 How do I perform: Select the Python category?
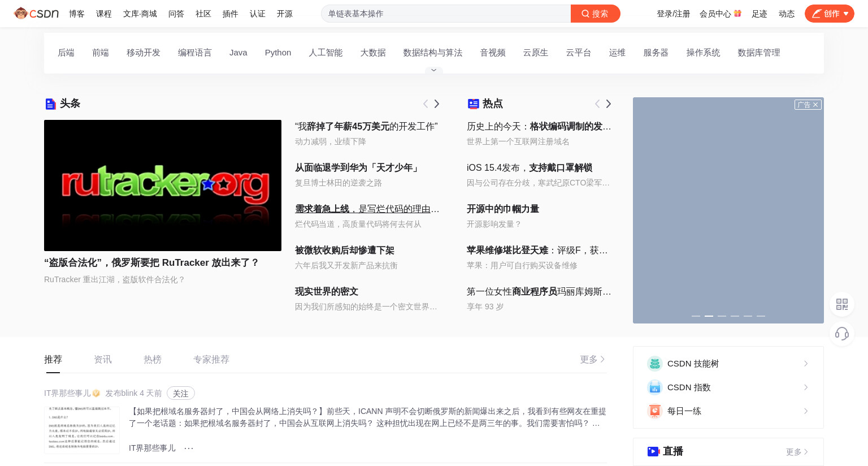278,53
